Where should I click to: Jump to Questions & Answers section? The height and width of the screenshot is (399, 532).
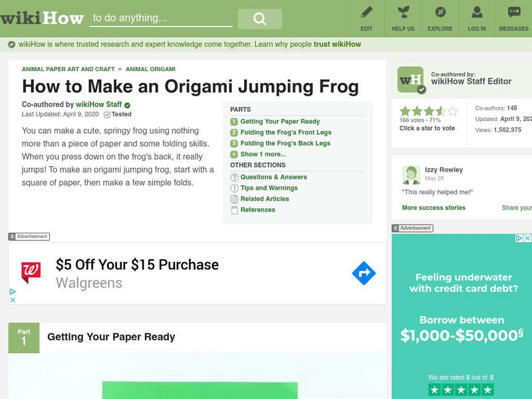(x=273, y=178)
